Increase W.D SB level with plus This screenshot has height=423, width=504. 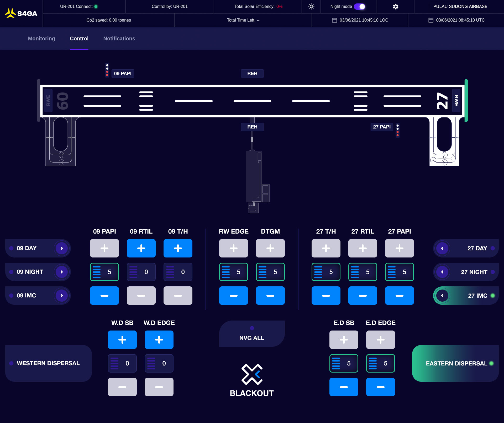tap(122, 340)
